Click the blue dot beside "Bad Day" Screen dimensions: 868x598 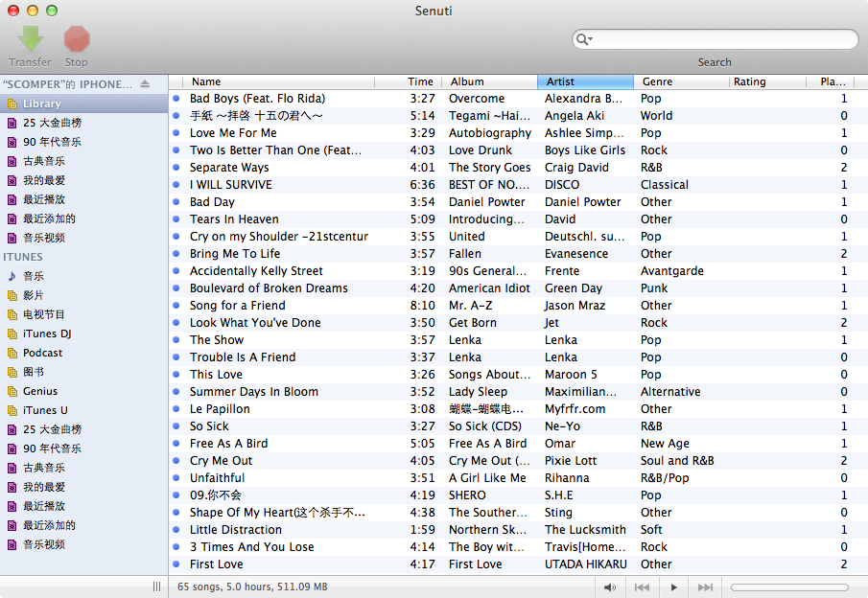[176, 202]
